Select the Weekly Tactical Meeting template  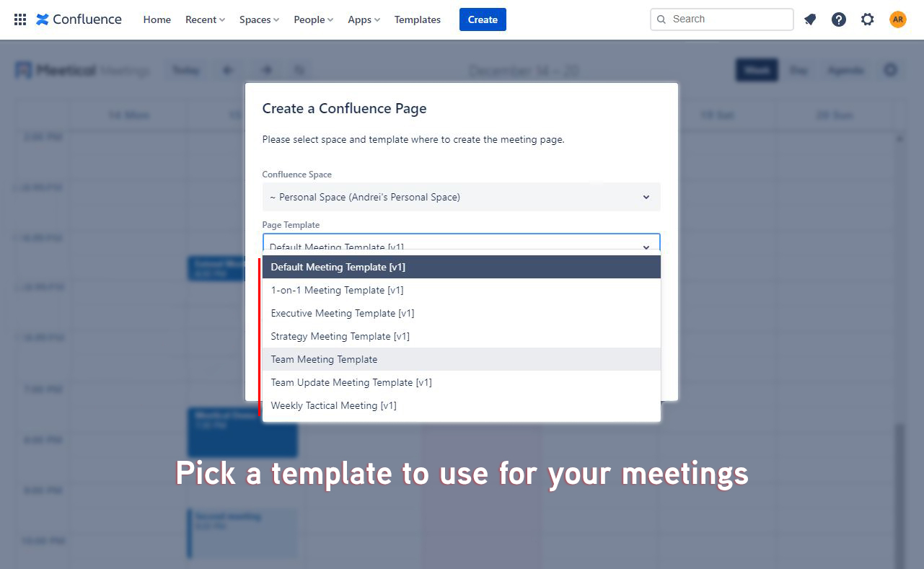pos(333,405)
